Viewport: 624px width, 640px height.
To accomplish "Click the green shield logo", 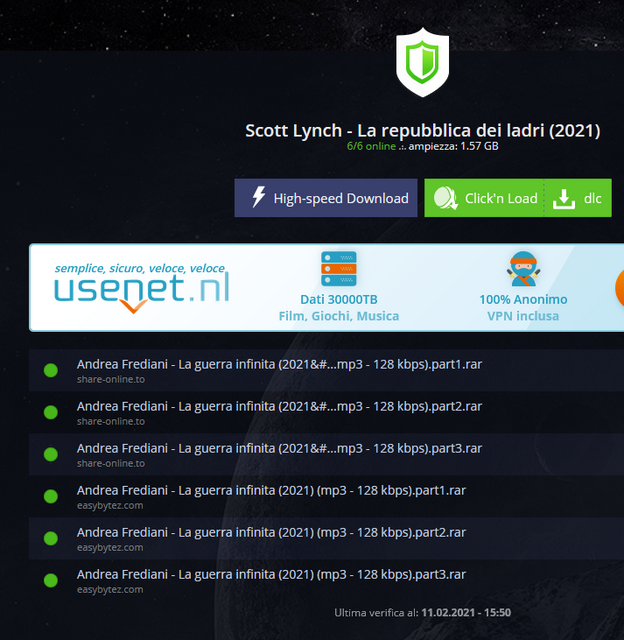I will [422, 62].
